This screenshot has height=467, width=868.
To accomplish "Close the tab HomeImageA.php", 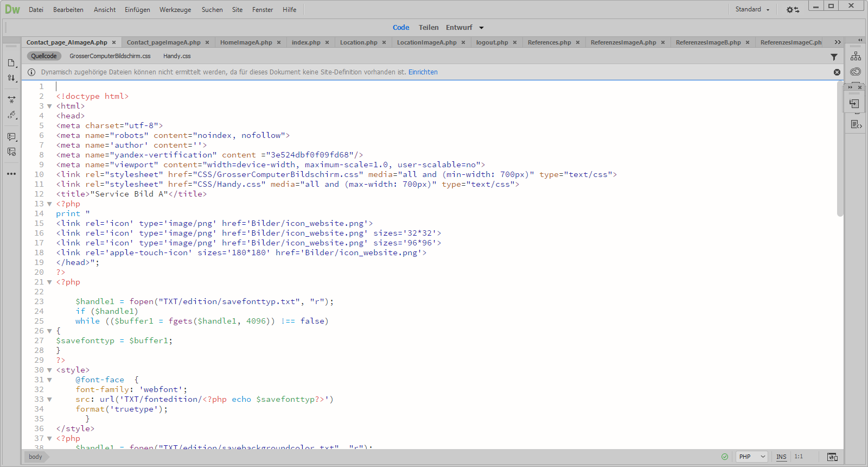I will click(x=279, y=42).
